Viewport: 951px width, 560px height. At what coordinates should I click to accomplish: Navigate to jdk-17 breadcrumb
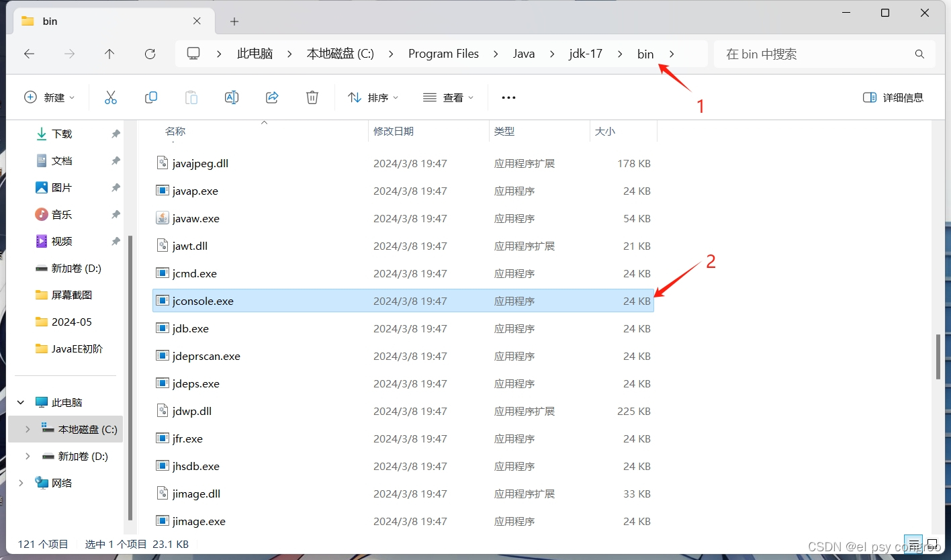586,54
